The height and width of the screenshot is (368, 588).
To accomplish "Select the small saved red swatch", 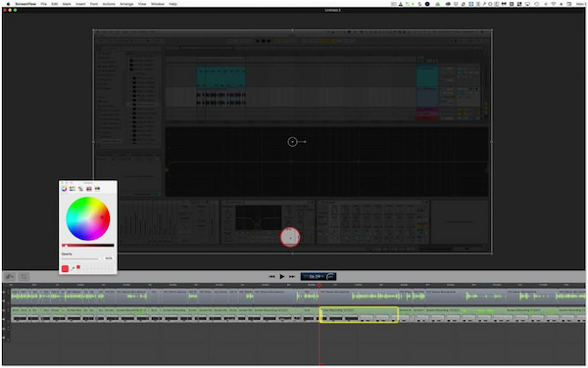I will point(78,267).
